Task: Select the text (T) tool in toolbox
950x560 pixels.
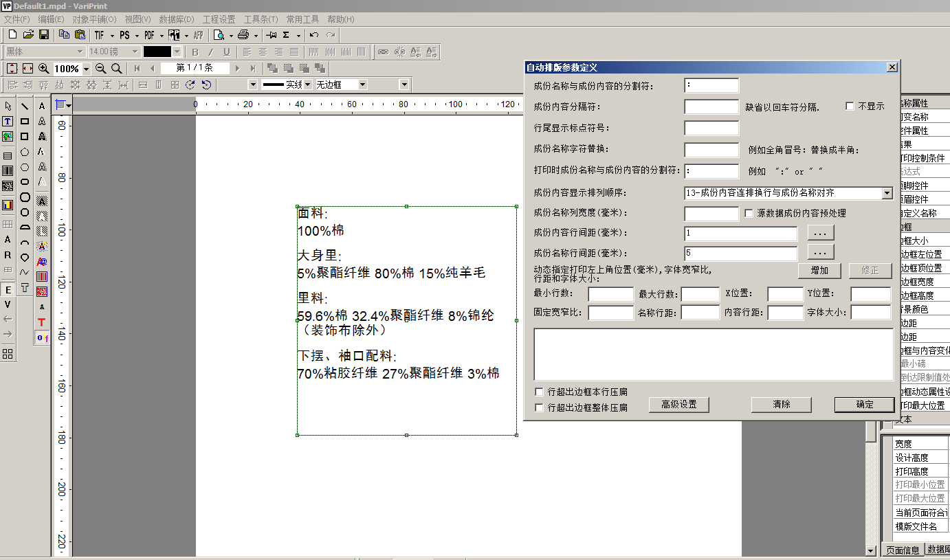Action: [x=8, y=121]
